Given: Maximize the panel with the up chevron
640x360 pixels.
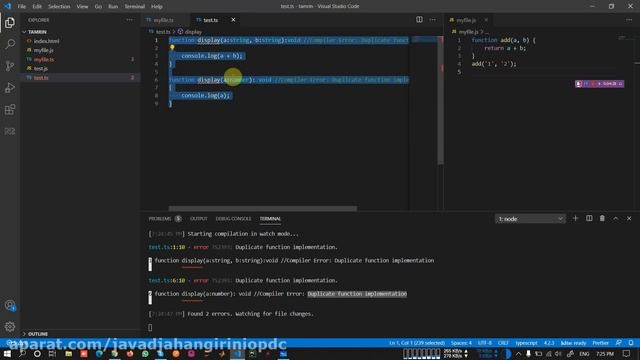Looking at the screenshot, I should 616,218.
